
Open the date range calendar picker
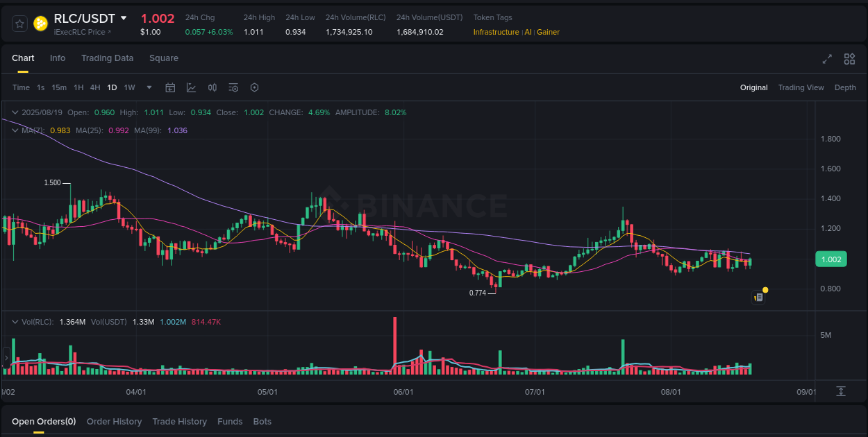[170, 87]
